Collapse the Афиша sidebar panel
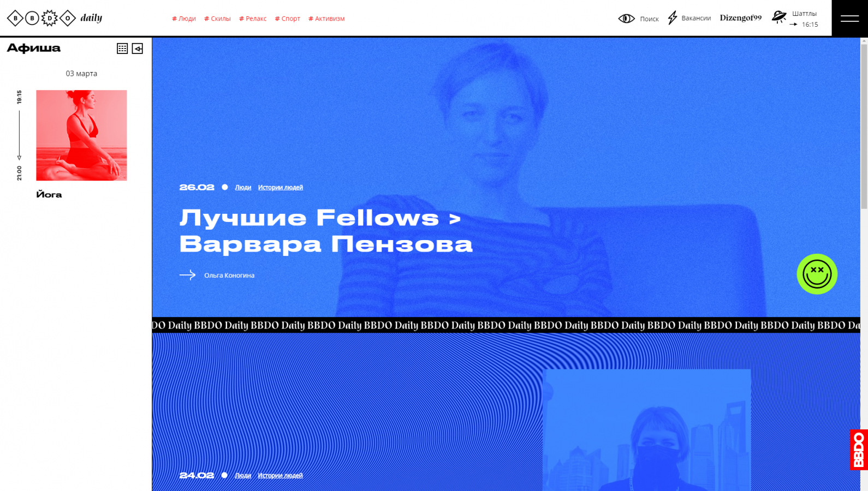The width and height of the screenshot is (868, 491). 138,49
